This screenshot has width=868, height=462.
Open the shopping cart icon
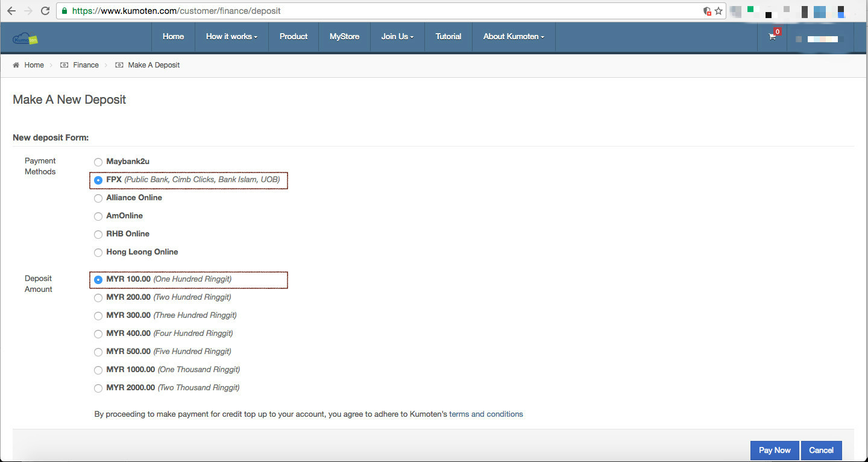[x=772, y=37]
